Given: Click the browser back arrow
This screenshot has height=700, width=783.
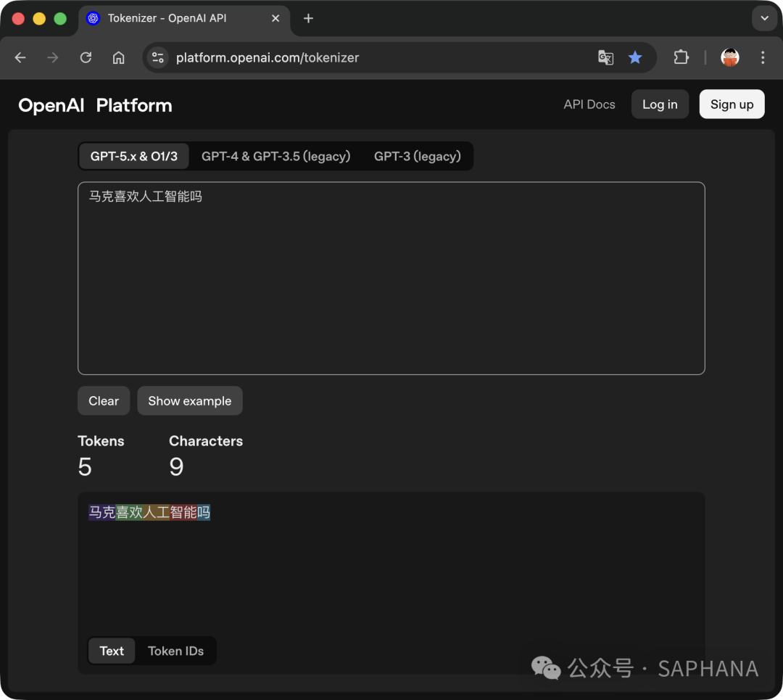Looking at the screenshot, I should pyautogui.click(x=20, y=58).
